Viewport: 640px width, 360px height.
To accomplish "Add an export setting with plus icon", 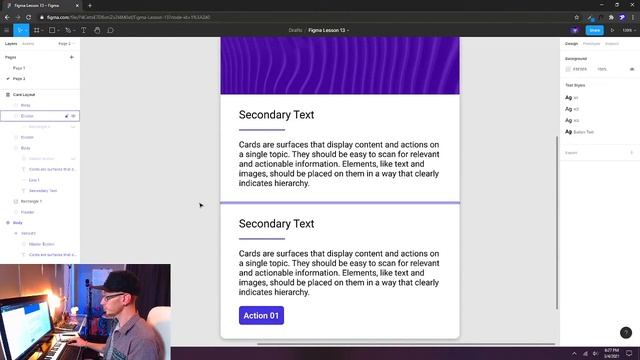I will pyautogui.click(x=632, y=153).
